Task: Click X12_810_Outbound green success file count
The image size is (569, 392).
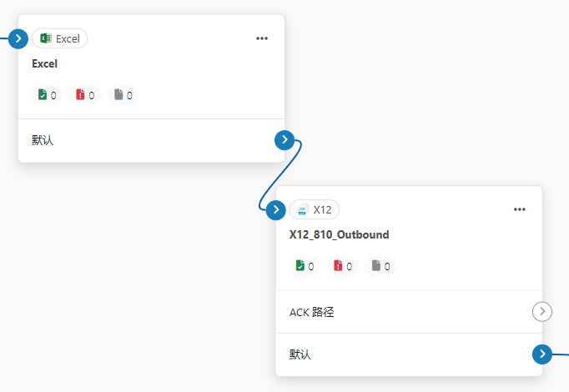Action: (x=305, y=266)
